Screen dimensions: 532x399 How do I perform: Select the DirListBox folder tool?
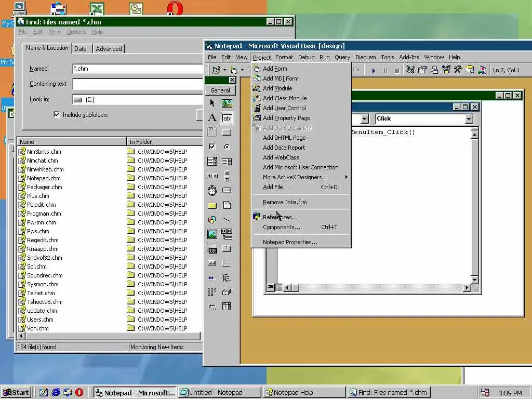[x=212, y=205]
